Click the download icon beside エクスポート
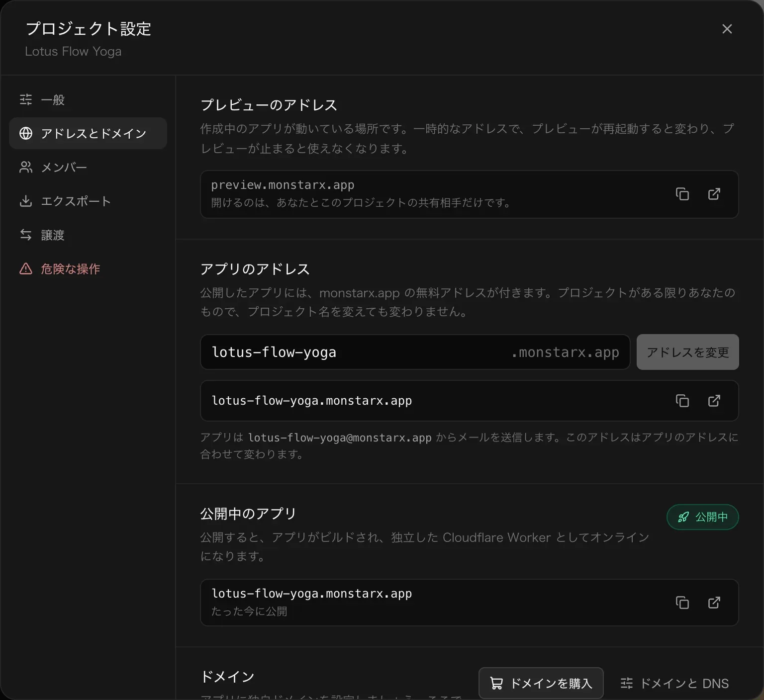 click(26, 201)
